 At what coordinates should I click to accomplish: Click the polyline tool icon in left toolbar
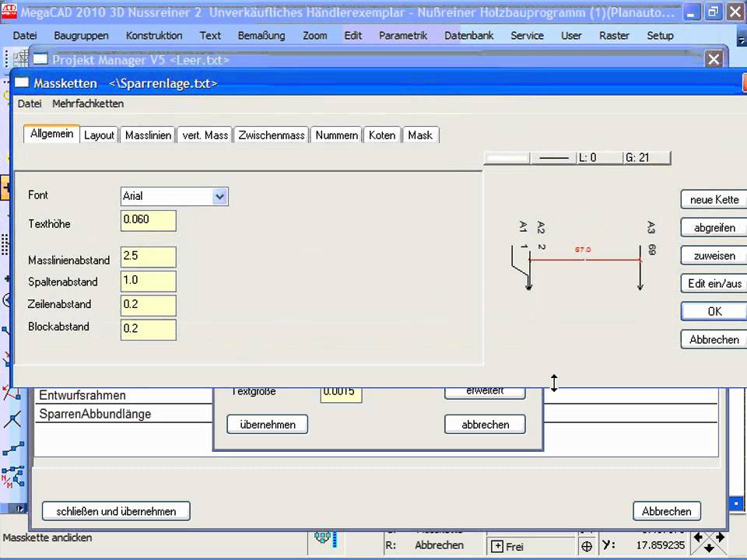pos(13,449)
